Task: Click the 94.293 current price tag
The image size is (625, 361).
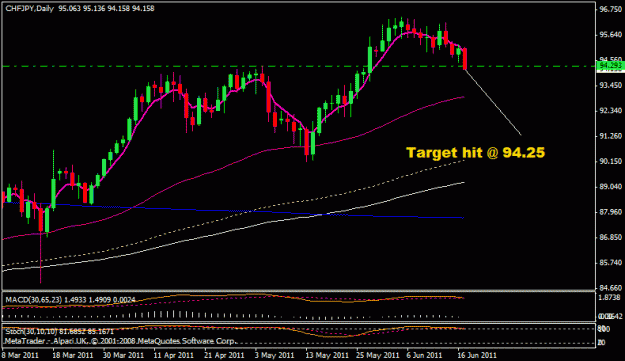Action: pos(611,65)
